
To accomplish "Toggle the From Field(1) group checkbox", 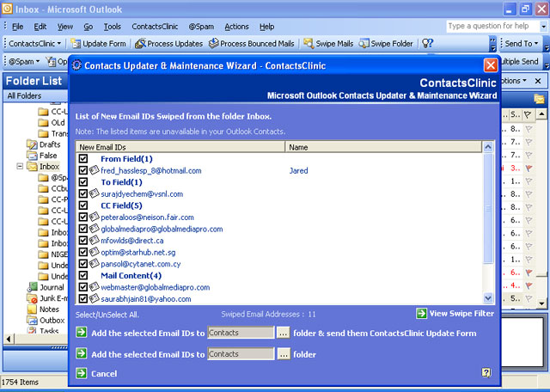I will 83,159.
